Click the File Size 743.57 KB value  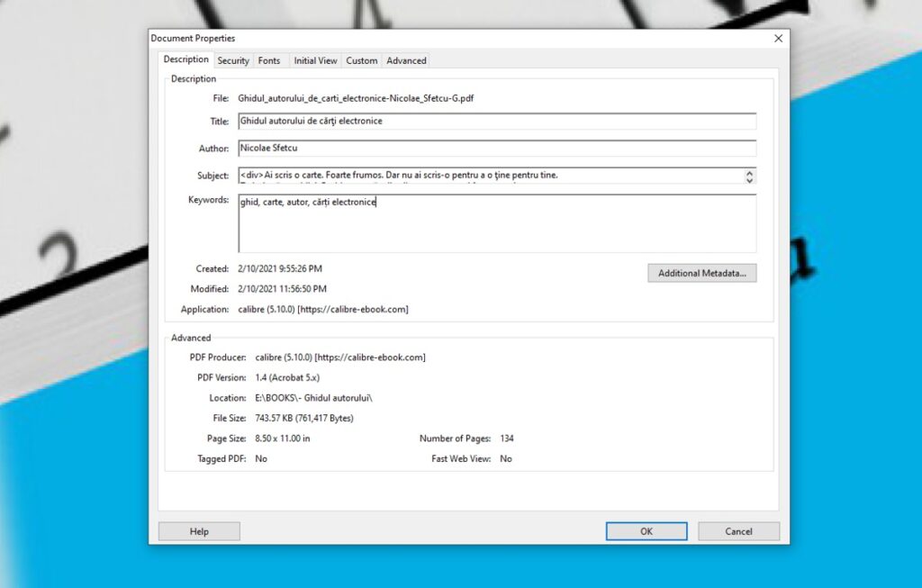[x=304, y=418]
